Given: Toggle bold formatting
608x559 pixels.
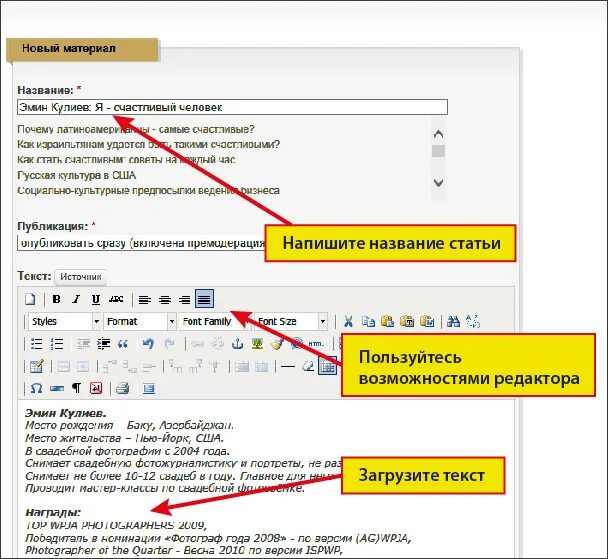Looking at the screenshot, I should 57,299.
